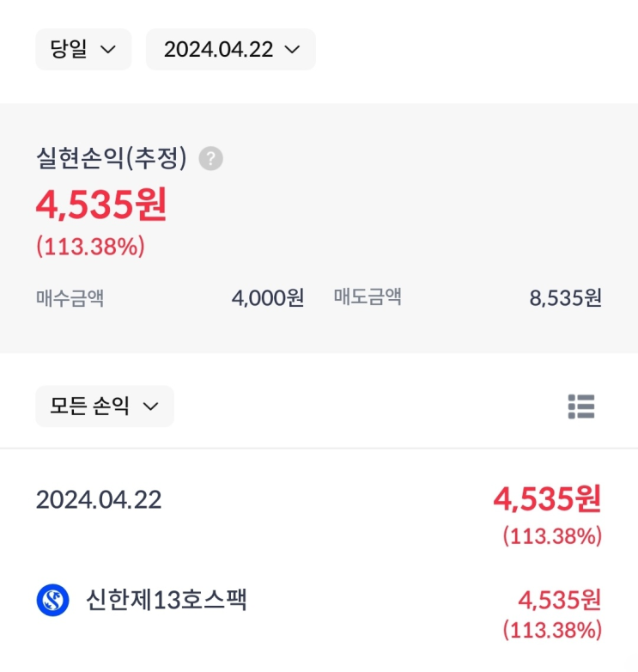Viewport: 638px width, 672px height.
Task: Click the 4,000원 buy amount
Action: click(x=268, y=298)
